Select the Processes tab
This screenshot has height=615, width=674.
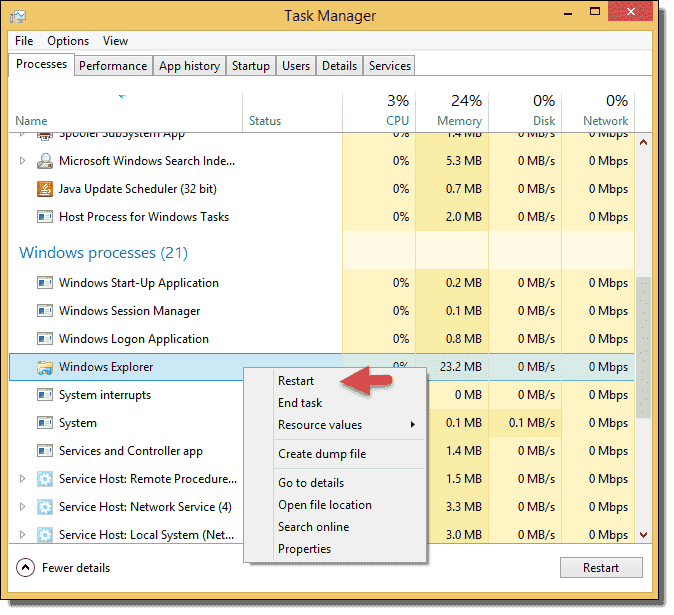(41, 64)
